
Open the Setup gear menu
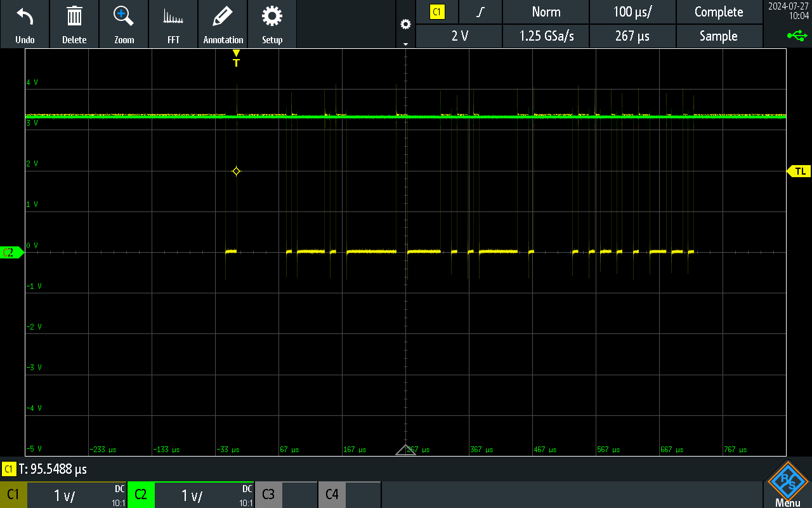tap(272, 17)
